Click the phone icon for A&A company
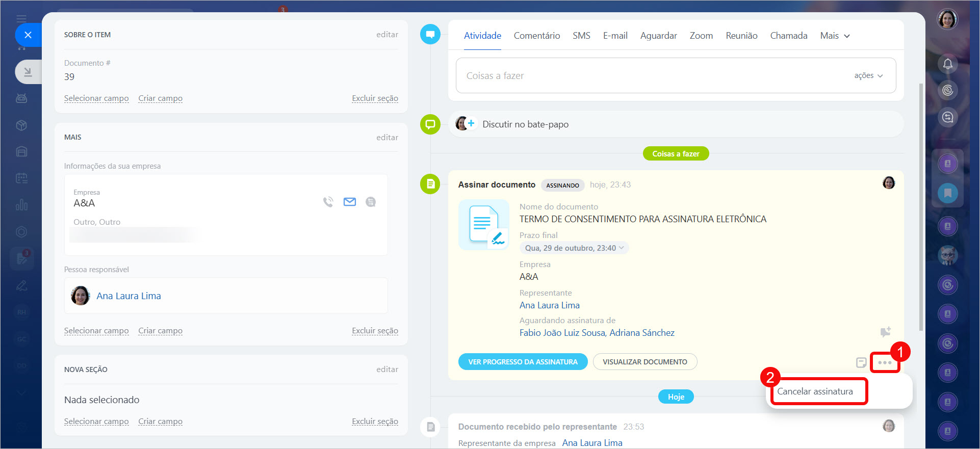980x449 pixels. [x=328, y=202]
